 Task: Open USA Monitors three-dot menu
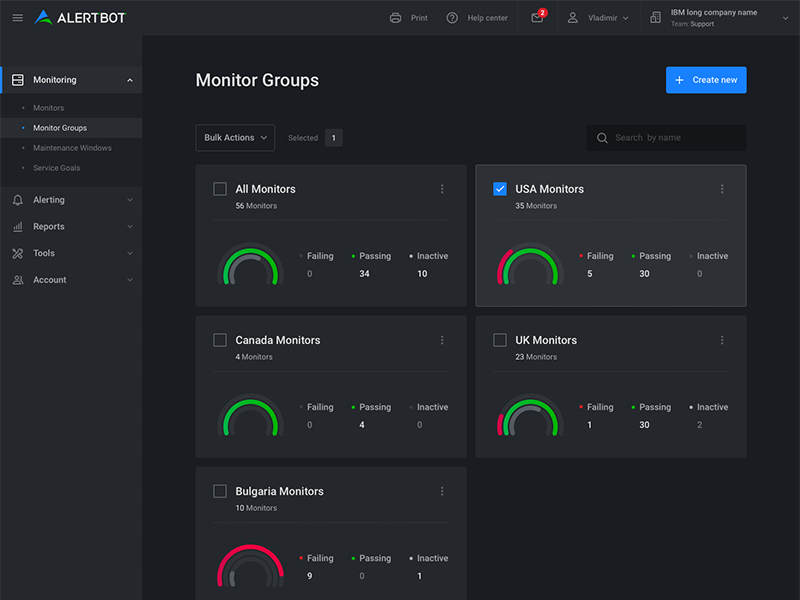(x=722, y=189)
